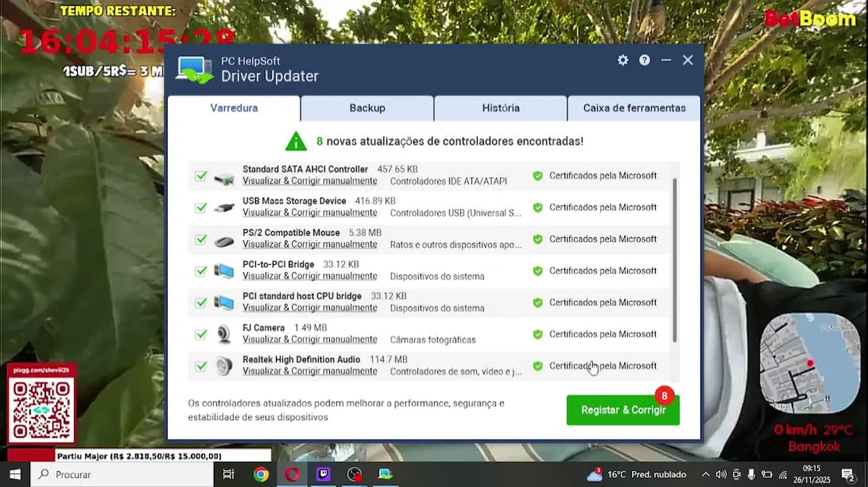Open Task View on the taskbar
Viewport: 868px width, 487px height.
click(228, 474)
